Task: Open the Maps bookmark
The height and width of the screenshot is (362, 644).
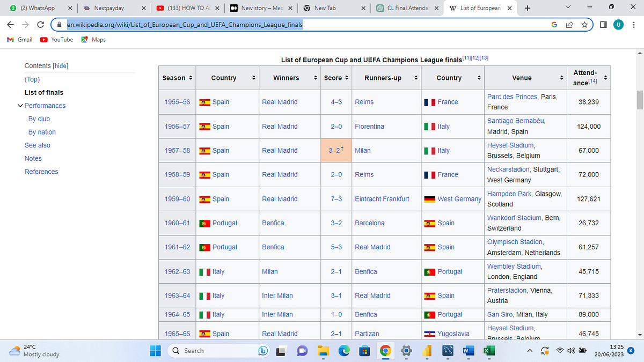Action: tap(93, 40)
